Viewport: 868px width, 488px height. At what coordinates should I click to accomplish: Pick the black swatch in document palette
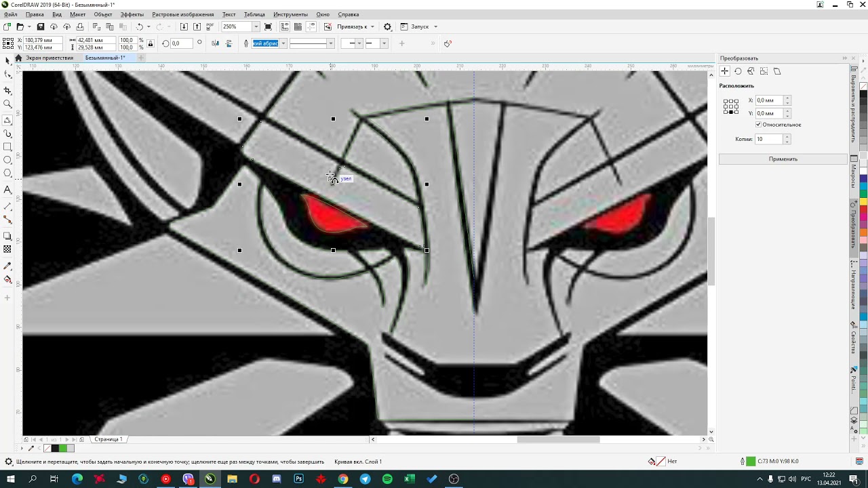pyautogui.click(x=55, y=448)
